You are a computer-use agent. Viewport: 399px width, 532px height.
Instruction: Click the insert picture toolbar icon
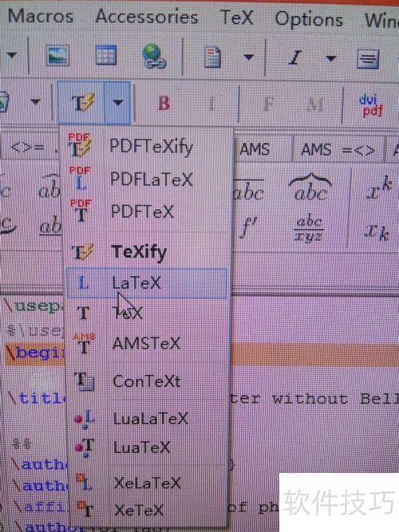click(x=57, y=55)
